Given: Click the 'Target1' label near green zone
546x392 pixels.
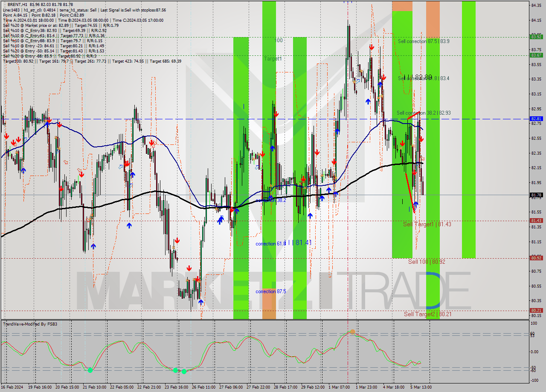Looking at the screenshot, I should tap(273, 59).
